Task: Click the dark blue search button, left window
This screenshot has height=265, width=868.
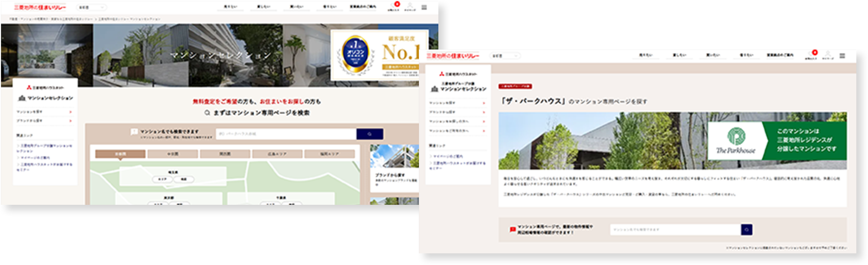Action: click(x=369, y=134)
